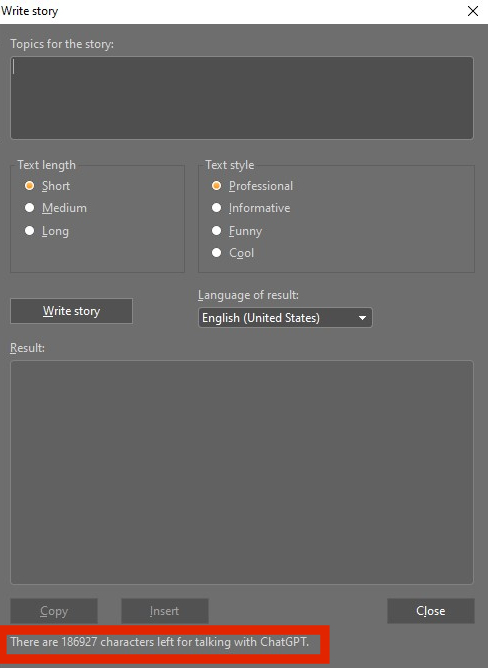Click the Insert button
This screenshot has width=488, height=668.
point(165,611)
